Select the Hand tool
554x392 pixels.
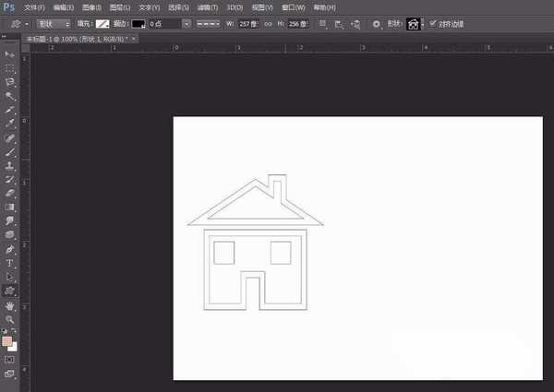point(10,304)
